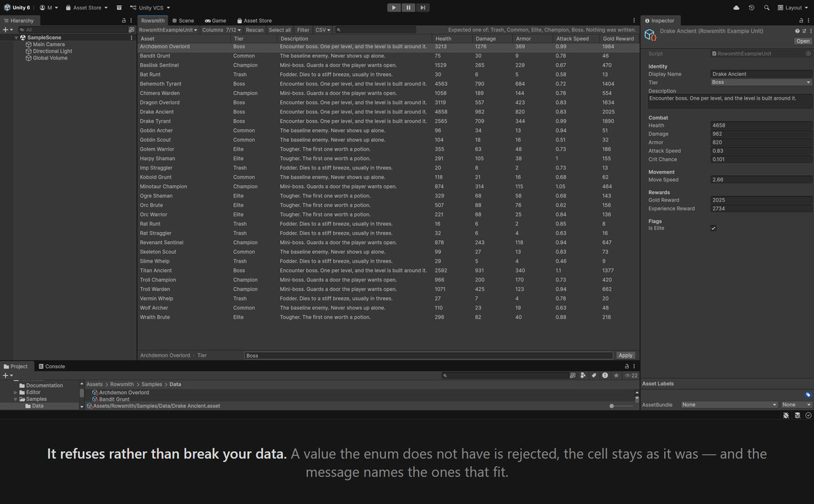Click the Hierarchy create plus button
Screen dimensions: 814x504
point(7,30)
